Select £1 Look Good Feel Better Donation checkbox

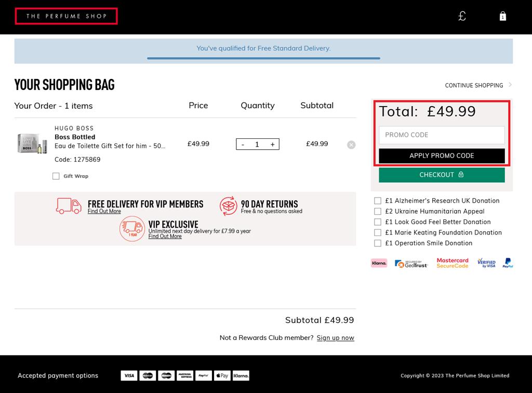pos(377,222)
